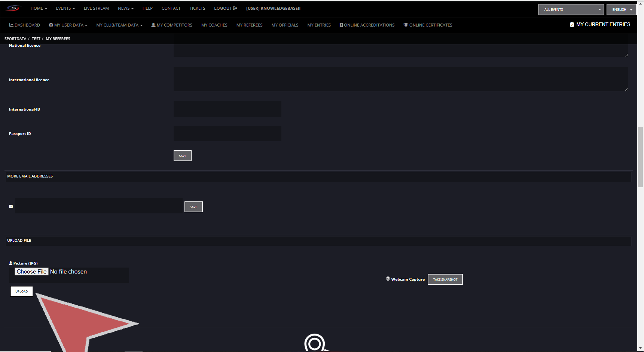Click the My Current Entries clipboard icon
The image size is (644, 352).
pyautogui.click(x=572, y=25)
